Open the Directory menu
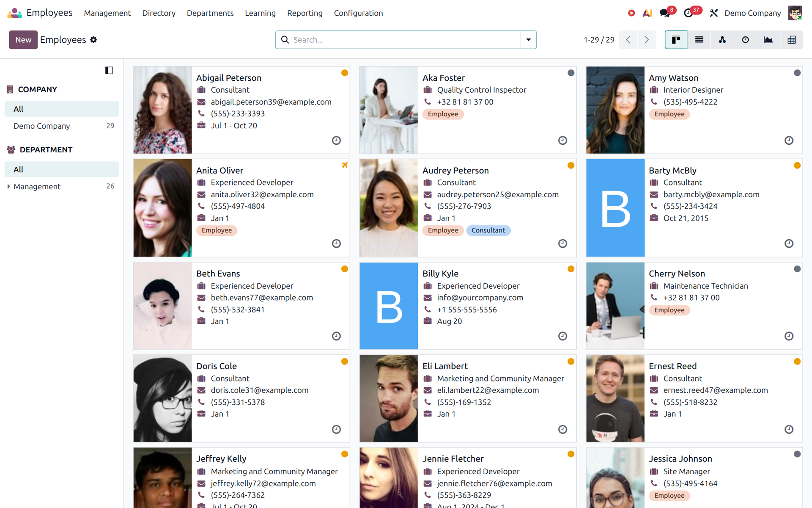 click(159, 13)
